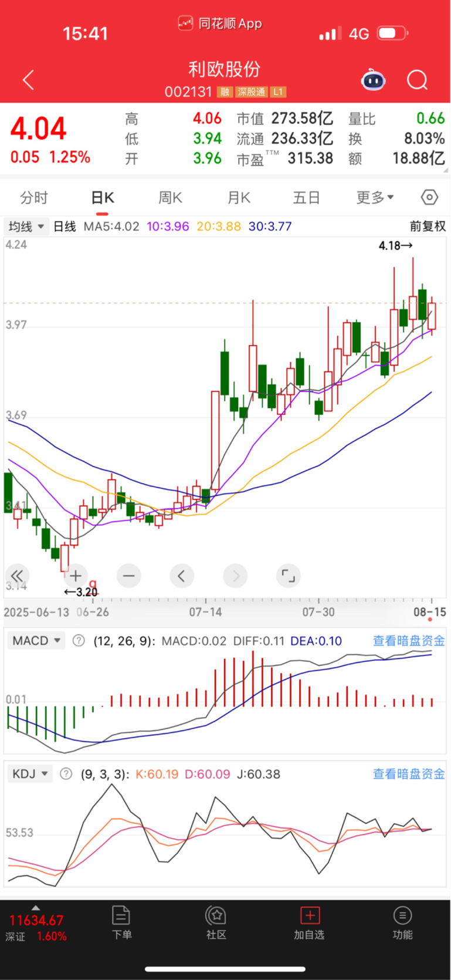
Task: Tap the back arrow in header
Action: pos(28,80)
